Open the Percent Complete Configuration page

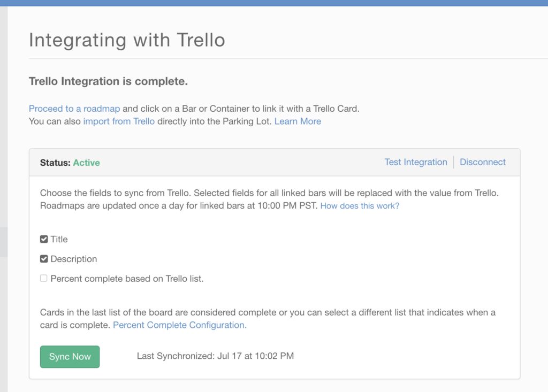[179, 325]
